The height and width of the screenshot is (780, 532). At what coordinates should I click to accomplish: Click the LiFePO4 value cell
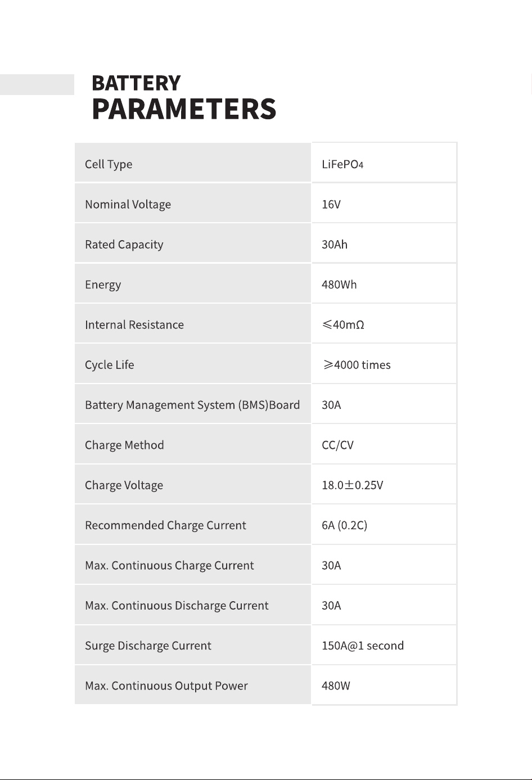384,163
